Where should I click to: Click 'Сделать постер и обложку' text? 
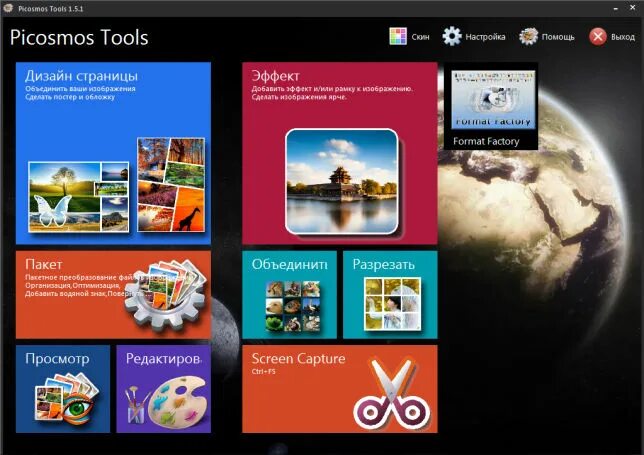click(70, 97)
